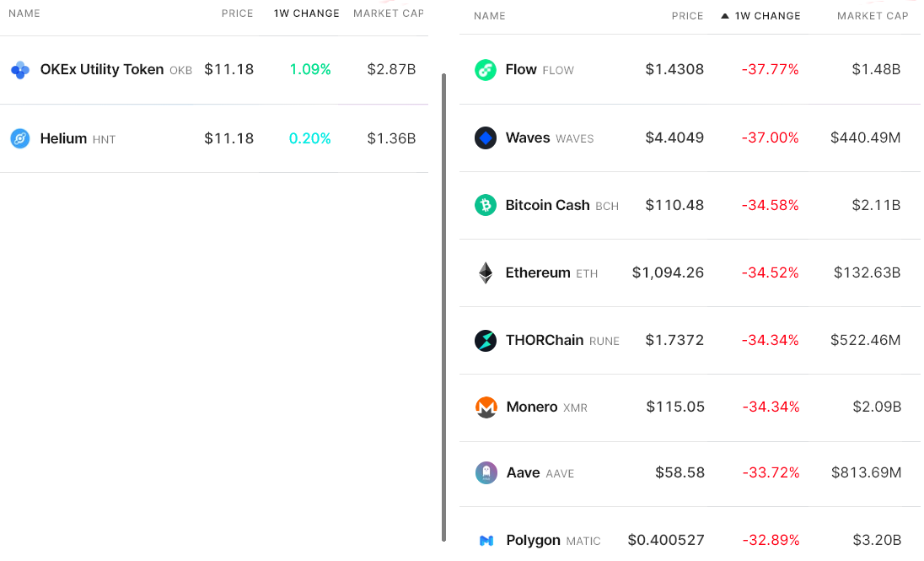Sort left table by Name header
This screenshot has height=561, width=924.
(24, 13)
